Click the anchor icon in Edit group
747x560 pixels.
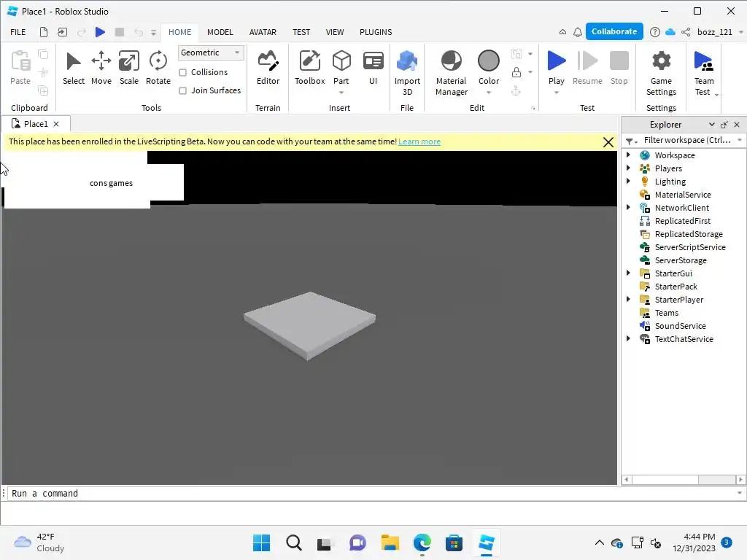[x=516, y=90]
